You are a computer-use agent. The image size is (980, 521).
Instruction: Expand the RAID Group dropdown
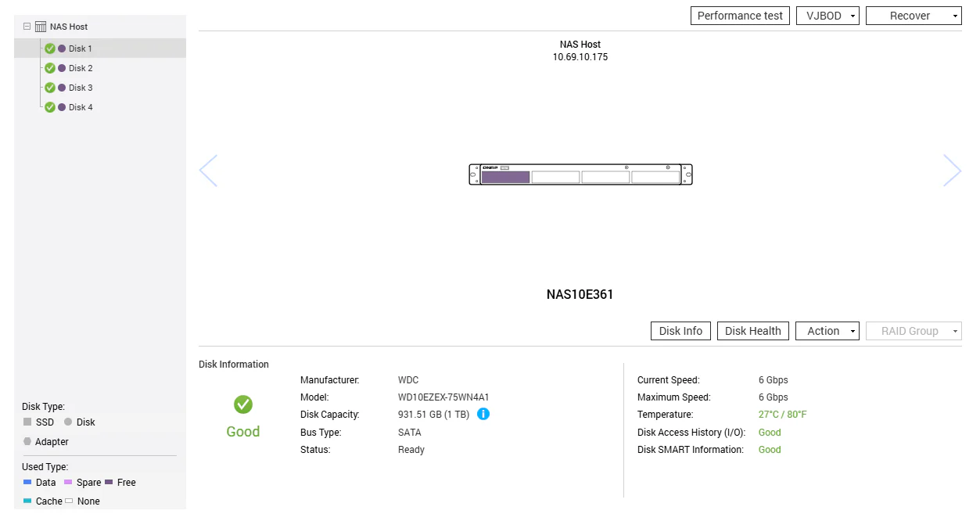(x=914, y=331)
